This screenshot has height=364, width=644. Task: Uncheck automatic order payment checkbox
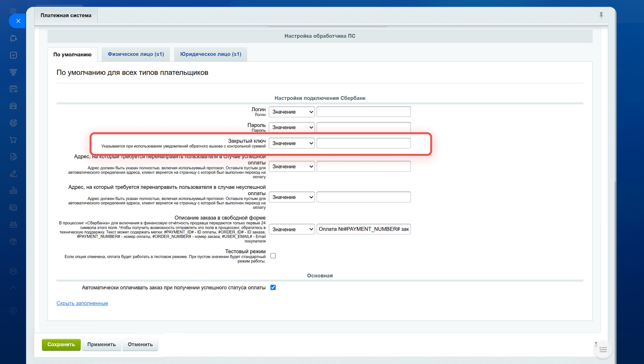pos(273,287)
